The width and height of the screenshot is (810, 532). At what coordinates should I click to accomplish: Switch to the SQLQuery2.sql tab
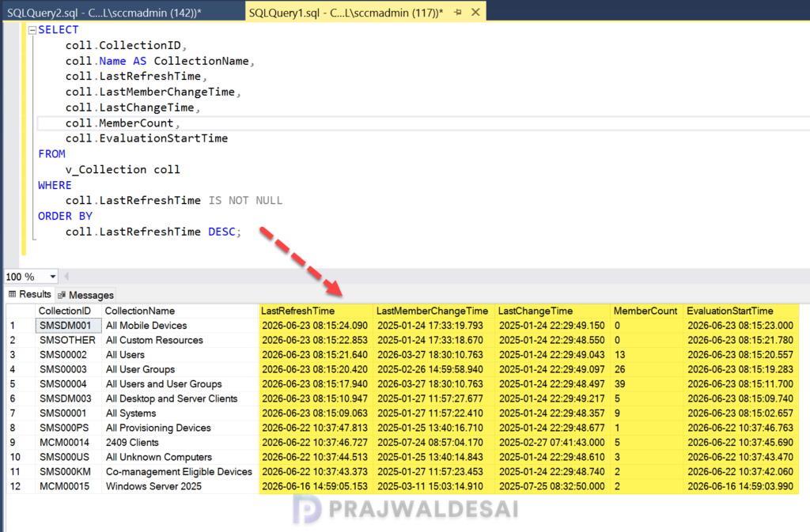point(105,13)
